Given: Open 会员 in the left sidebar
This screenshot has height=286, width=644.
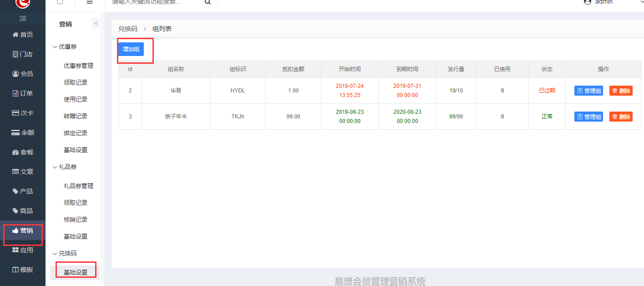Looking at the screenshot, I should coord(23,74).
